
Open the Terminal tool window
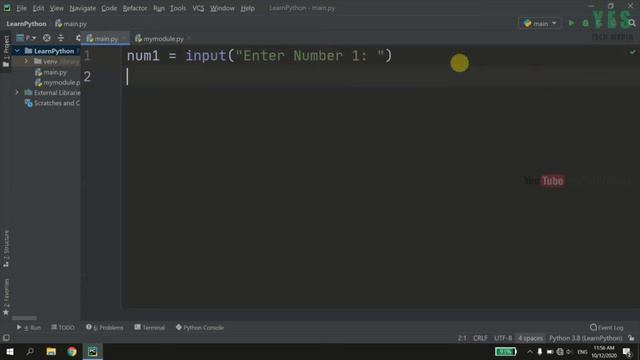point(149,327)
